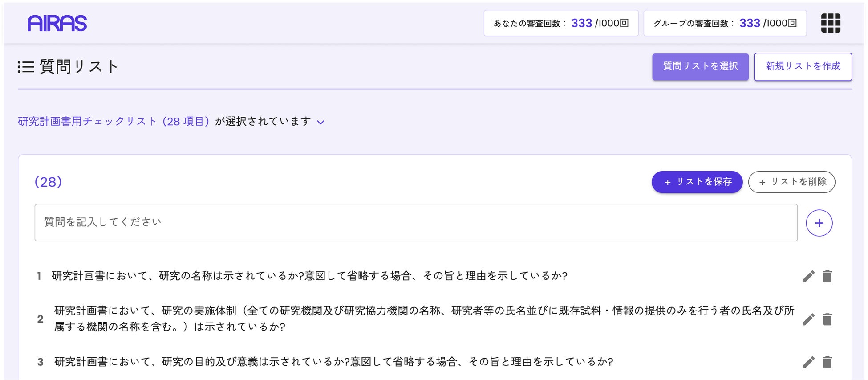Edit question 1 with the pencil icon
The image size is (868, 380).
click(x=808, y=276)
